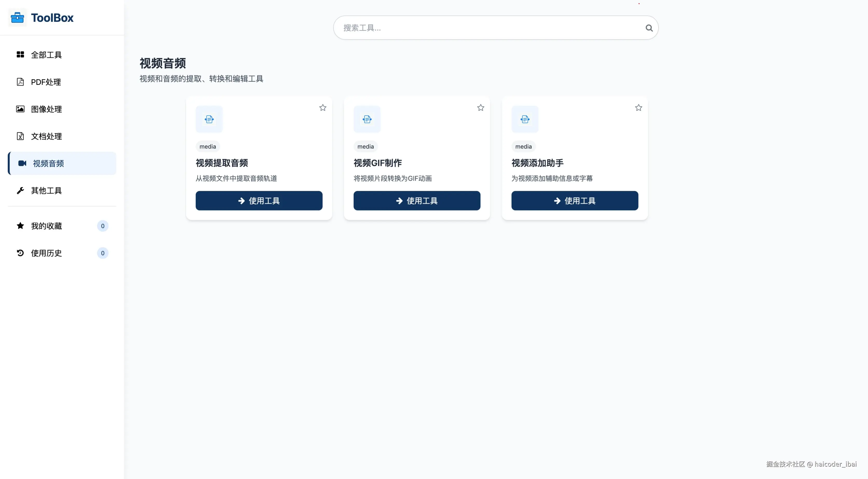Click the history clock icon beside 使用历史
868x479 pixels.
coord(20,253)
